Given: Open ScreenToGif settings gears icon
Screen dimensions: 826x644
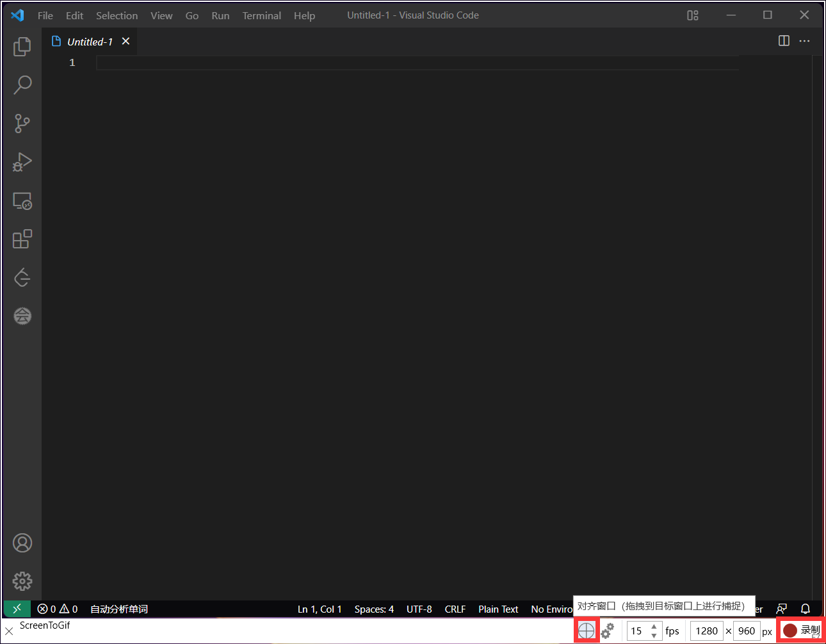Looking at the screenshot, I should (x=608, y=631).
